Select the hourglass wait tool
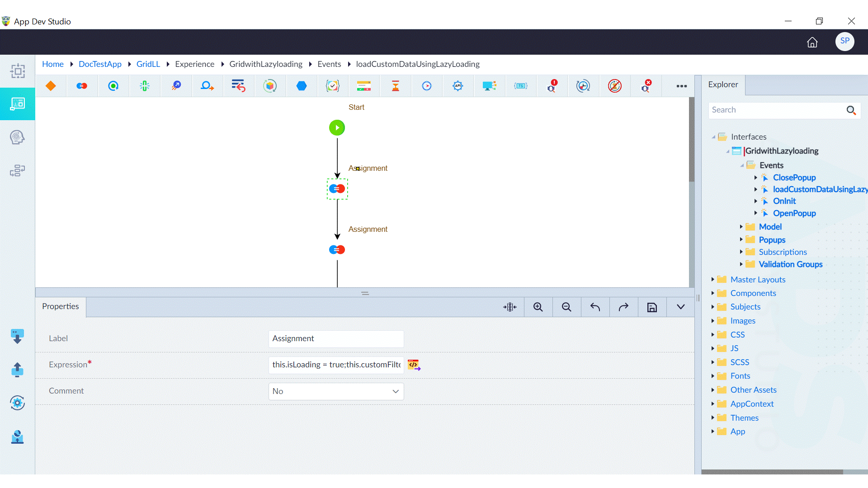This screenshot has width=868, height=488. point(396,86)
